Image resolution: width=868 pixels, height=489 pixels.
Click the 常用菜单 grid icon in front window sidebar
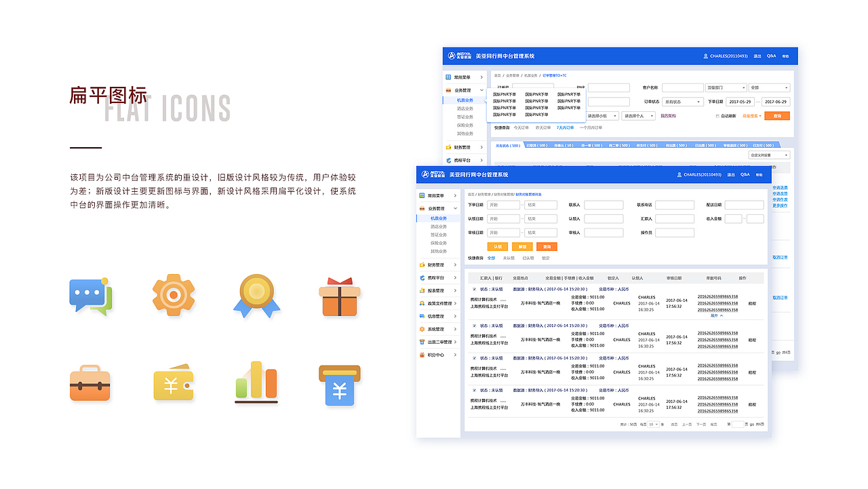pos(422,195)
